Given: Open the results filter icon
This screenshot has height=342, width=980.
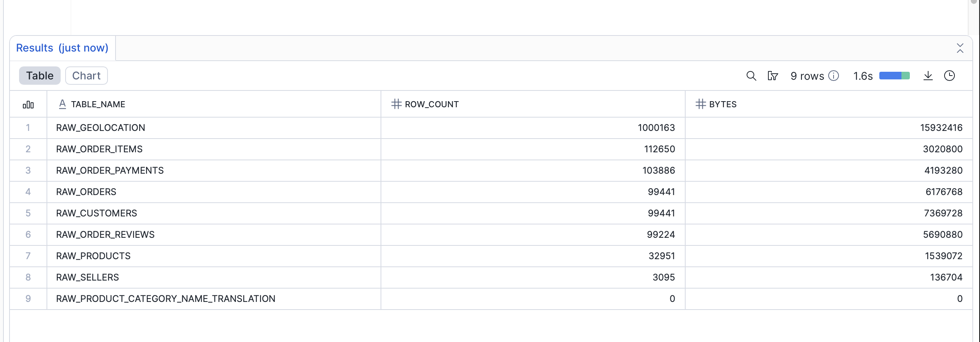Looking at the screenshot, I should [773, 76].
